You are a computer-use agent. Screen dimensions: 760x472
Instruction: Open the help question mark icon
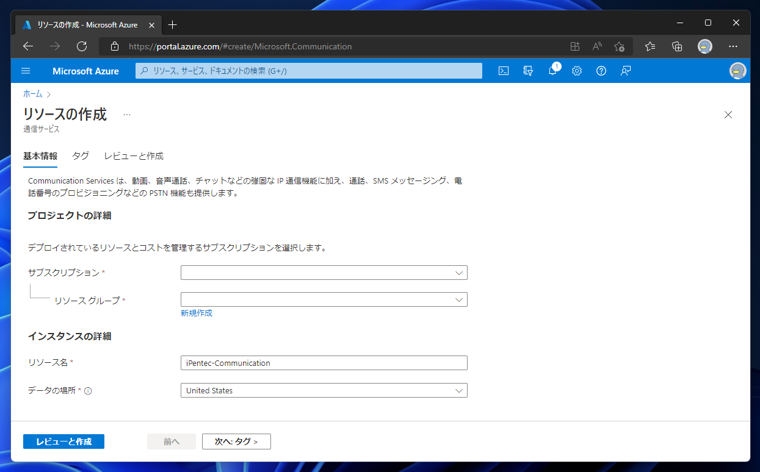(601, 71)
